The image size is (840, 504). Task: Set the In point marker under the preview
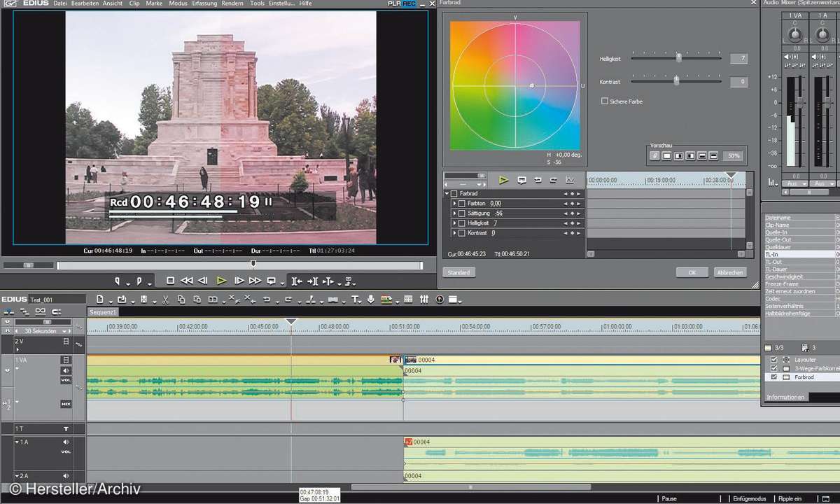click(118, 281)
